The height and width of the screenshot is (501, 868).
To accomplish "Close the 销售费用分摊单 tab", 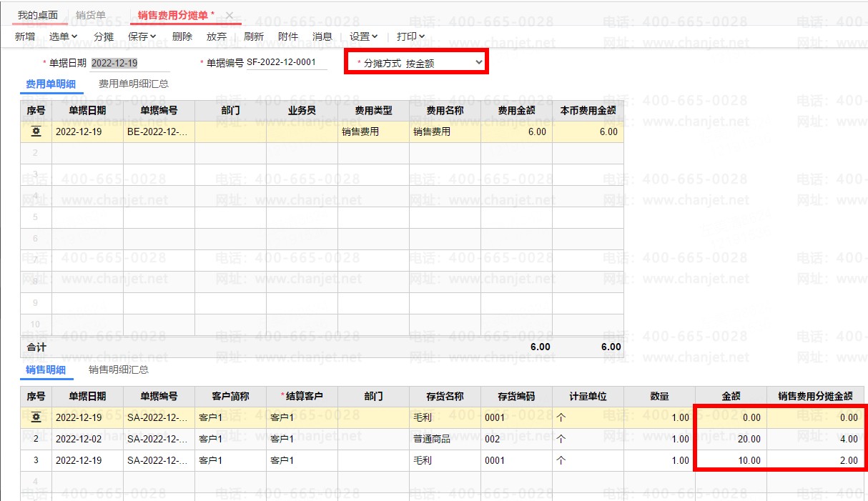I will pos(230,15).
